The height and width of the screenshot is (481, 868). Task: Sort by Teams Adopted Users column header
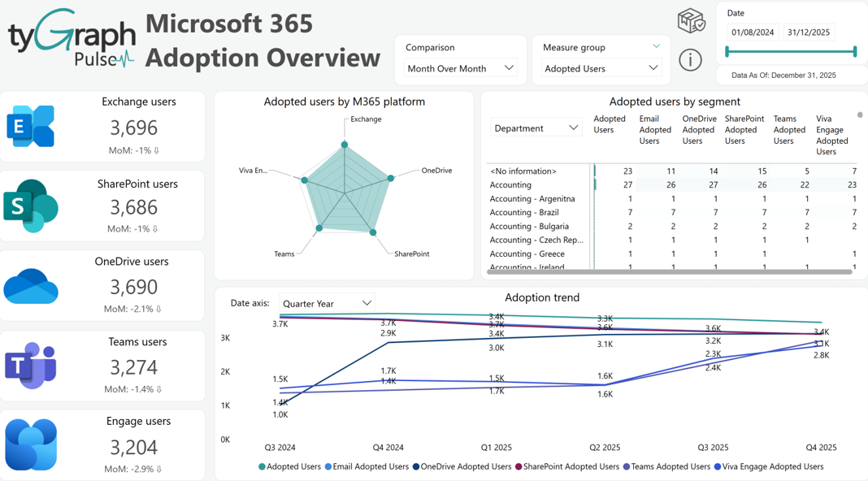(x=789, y=129)
